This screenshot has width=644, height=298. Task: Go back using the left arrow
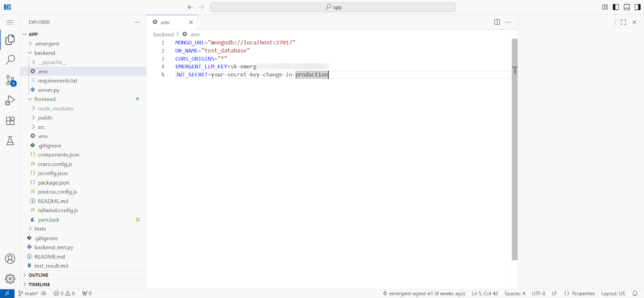tap(190, 7)
